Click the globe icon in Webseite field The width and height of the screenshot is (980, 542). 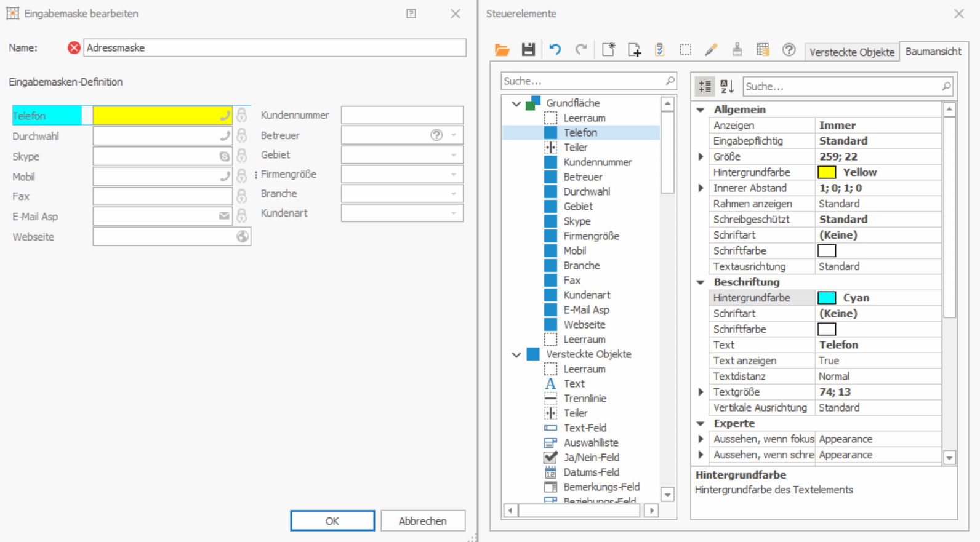243,236
